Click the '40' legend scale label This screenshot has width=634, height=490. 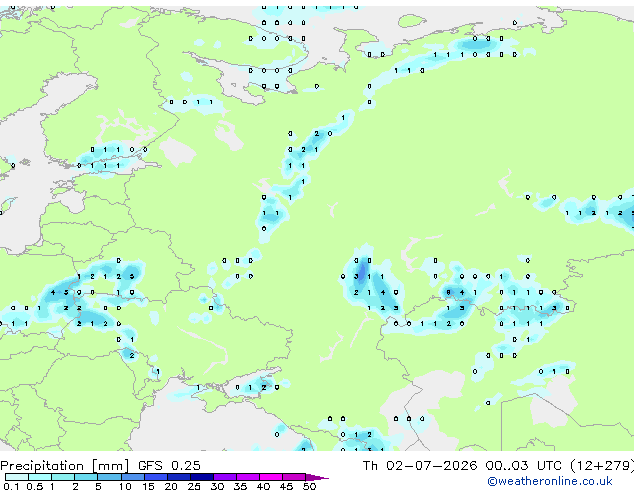(263, 486)
